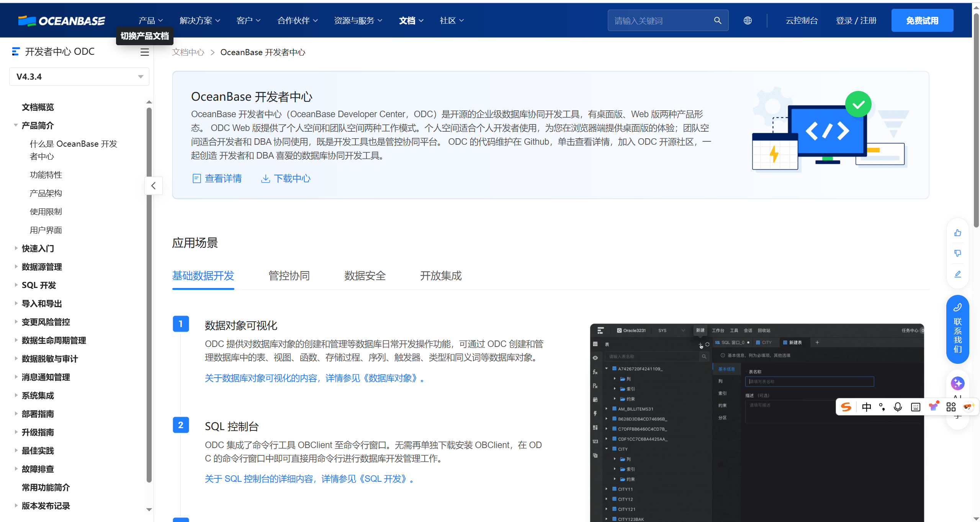Collapse the sidebar with the arrow button
980x522 pixels.
154,185
